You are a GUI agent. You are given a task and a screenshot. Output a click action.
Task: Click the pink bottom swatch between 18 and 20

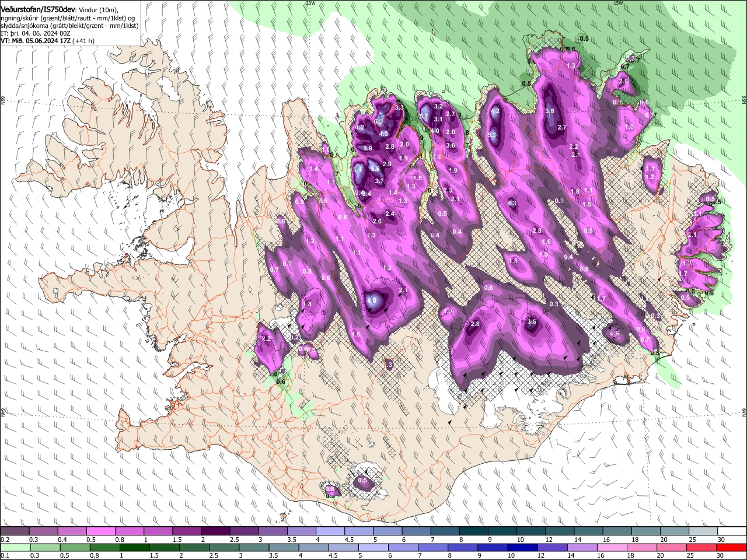coord(642,547)
